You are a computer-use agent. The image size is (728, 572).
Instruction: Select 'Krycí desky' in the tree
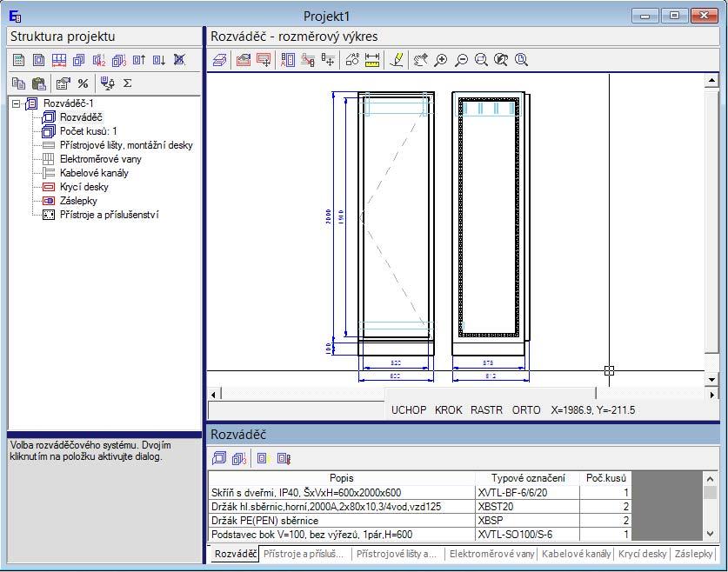84,187
